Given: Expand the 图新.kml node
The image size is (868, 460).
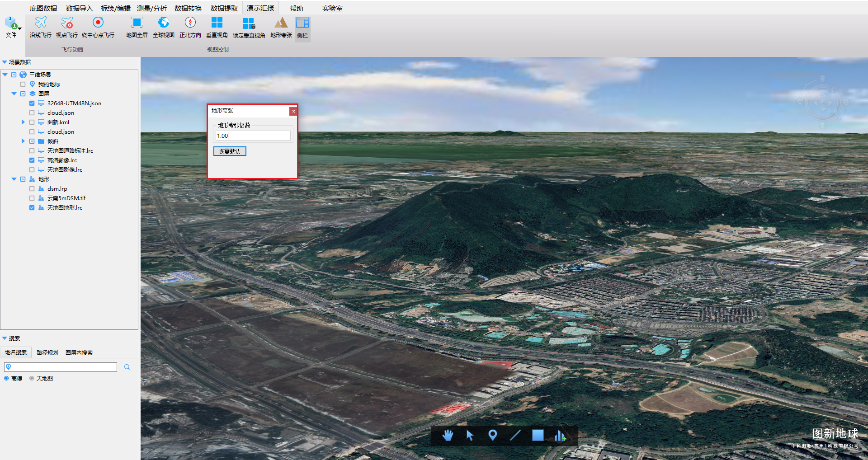Looking at the screenshot, I should point(23,122).
